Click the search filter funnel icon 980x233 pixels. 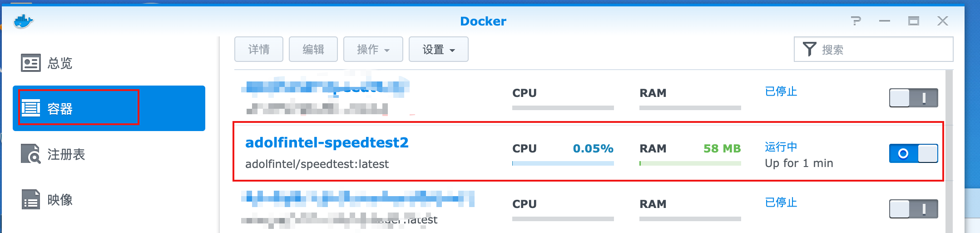pyautogui.click(x=809, y=49)
